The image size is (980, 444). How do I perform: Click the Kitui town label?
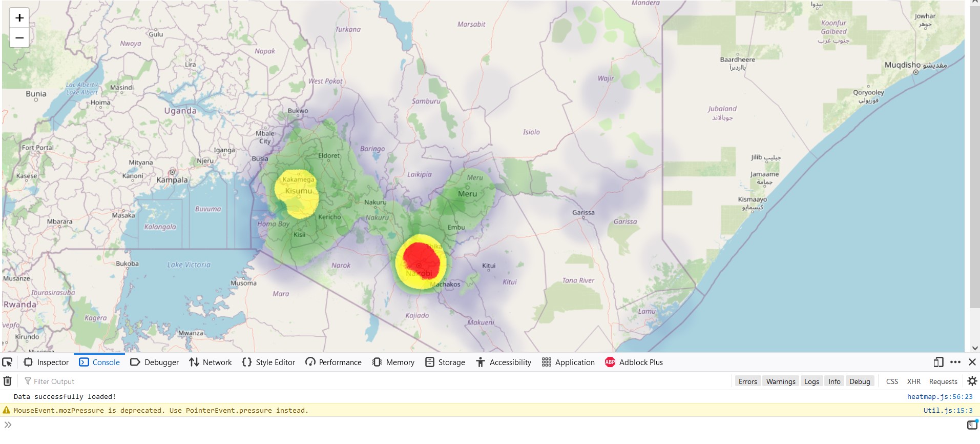489,266
